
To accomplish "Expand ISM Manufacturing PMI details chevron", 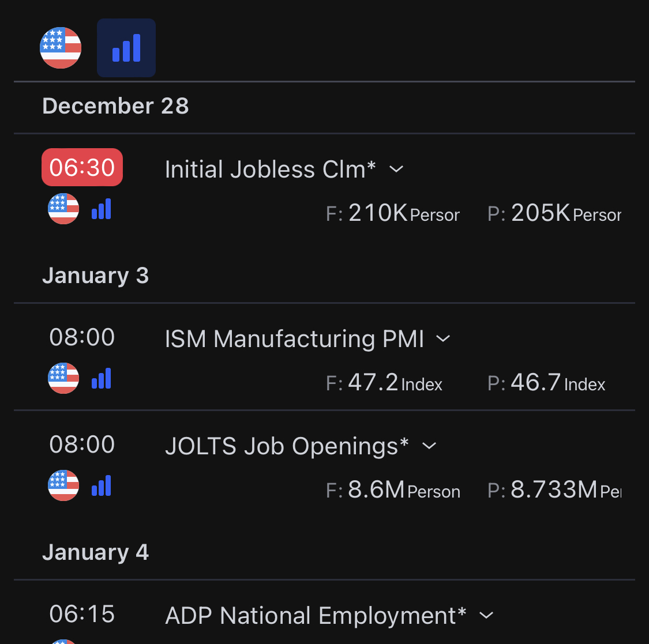I will 443,338.
